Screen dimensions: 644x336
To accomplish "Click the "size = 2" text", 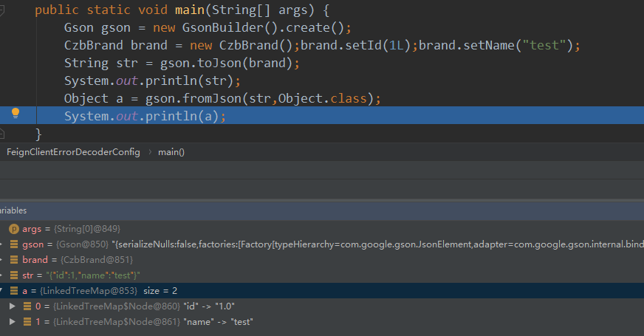I will tap(160, 291).
